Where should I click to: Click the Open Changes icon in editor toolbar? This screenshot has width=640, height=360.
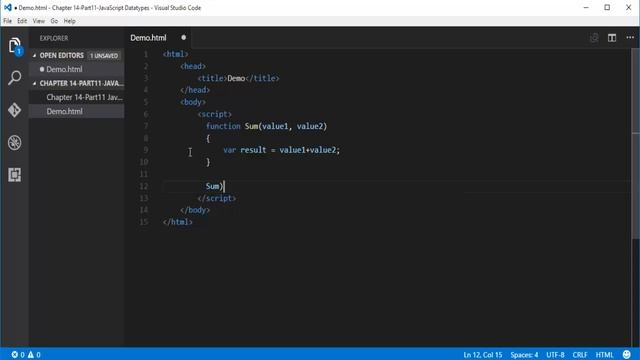tap(594, 38)
